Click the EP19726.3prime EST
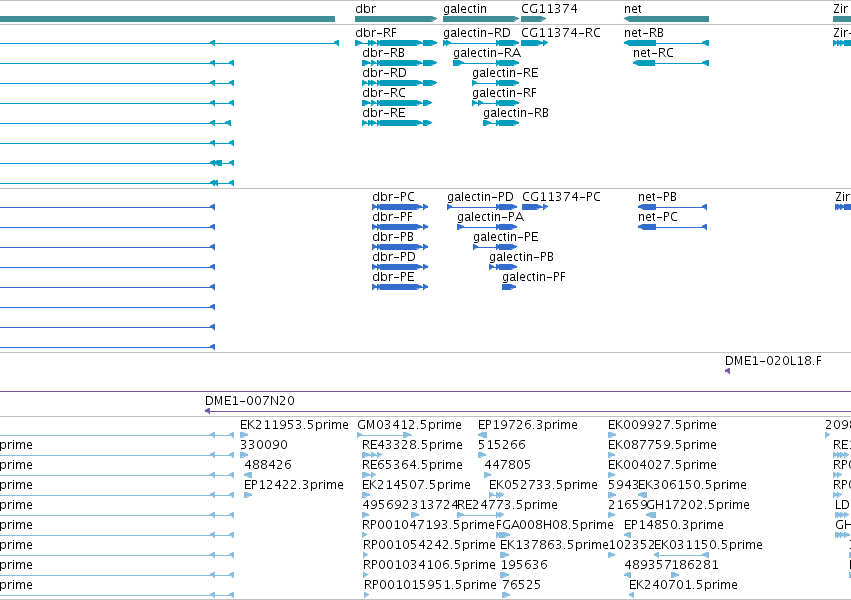This screenshot has height=600, width=851. (482, 435)
